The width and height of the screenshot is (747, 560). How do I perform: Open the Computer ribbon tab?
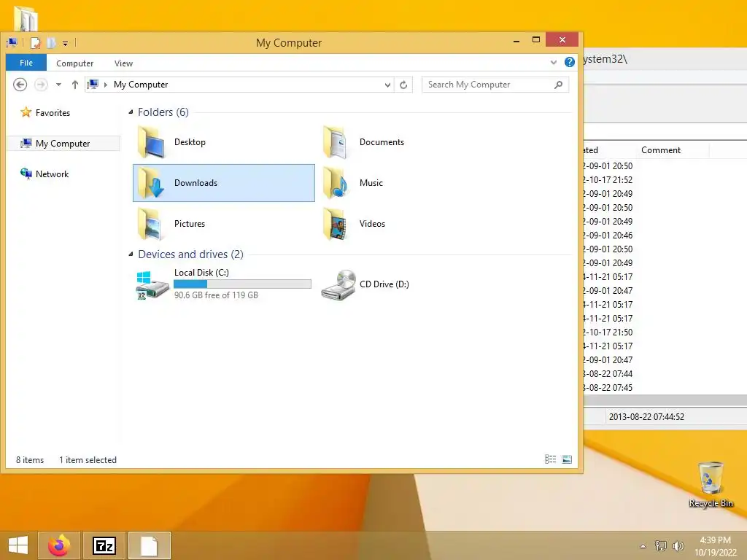75,63
